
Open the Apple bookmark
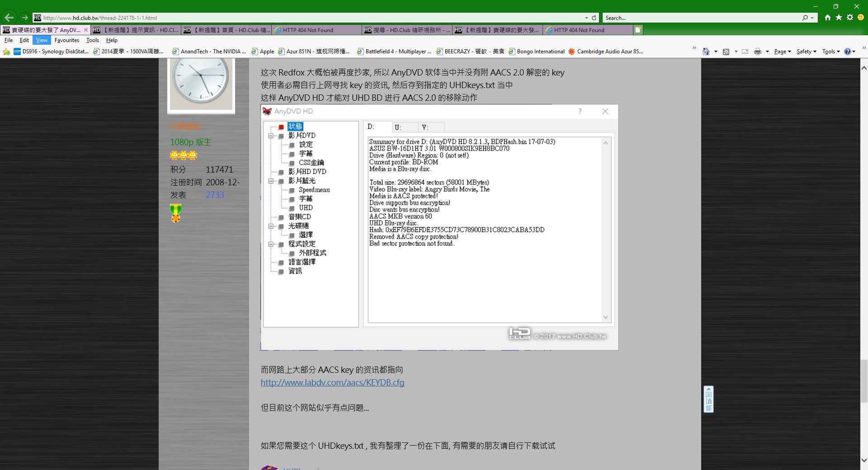point(263,52)
